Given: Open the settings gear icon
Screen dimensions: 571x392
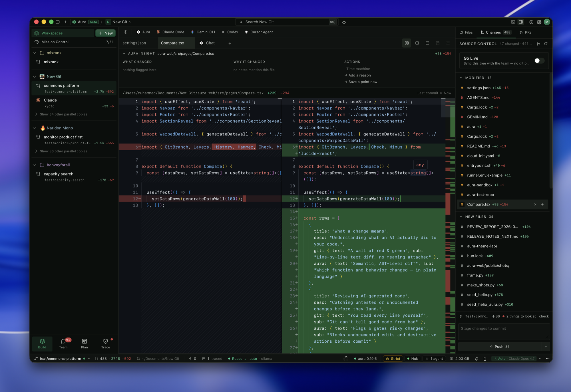Looking at the screenshot, I should [539, 22].
